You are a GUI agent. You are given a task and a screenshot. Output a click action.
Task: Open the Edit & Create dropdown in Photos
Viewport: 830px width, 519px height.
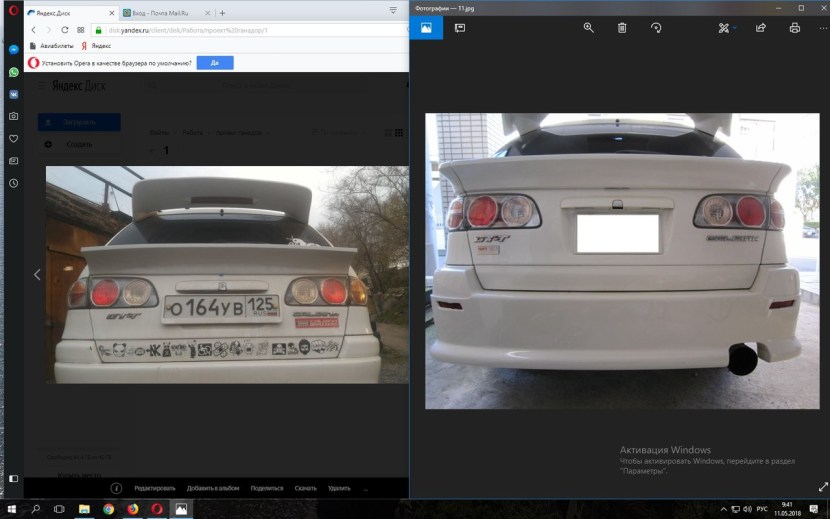pos(727,28)
